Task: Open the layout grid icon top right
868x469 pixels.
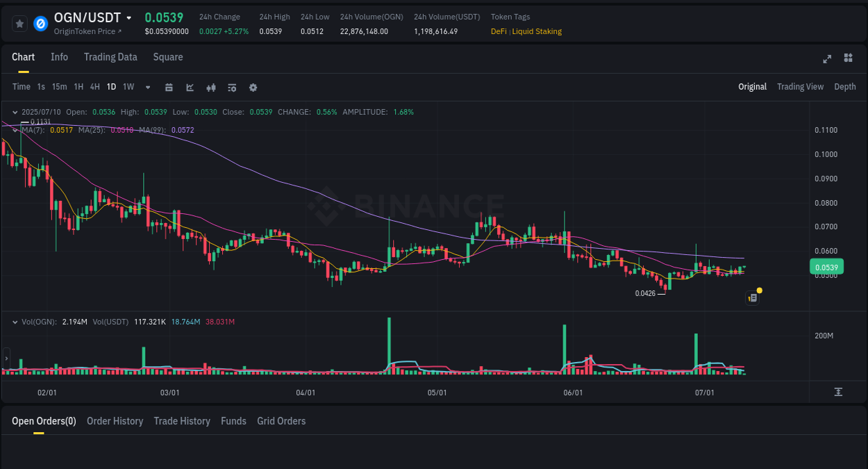Action: tap(848, 58)
